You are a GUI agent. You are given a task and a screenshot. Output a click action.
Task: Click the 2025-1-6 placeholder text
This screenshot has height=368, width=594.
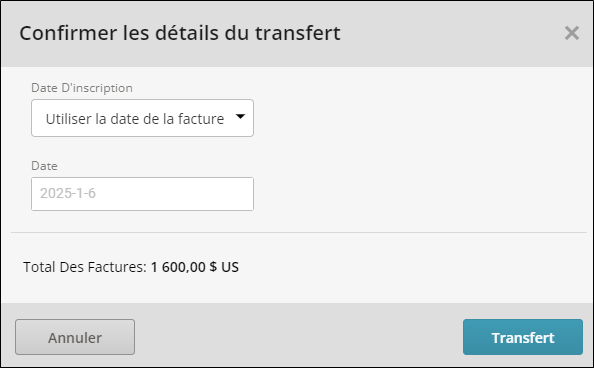coord(68,193)
